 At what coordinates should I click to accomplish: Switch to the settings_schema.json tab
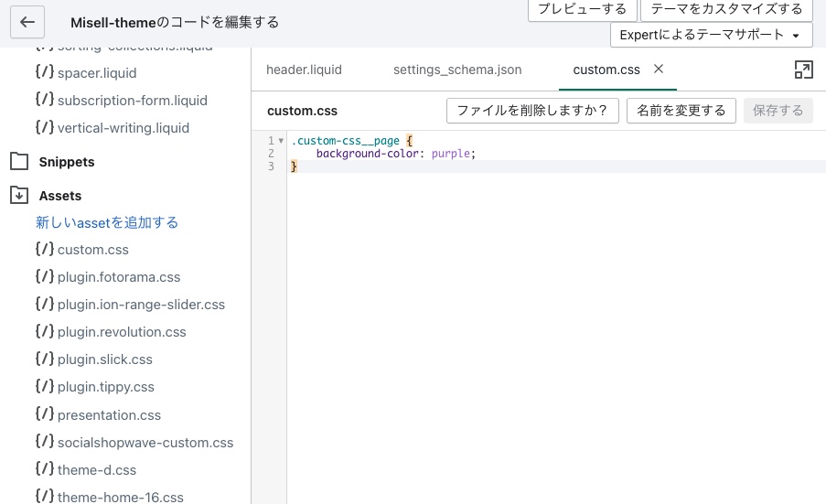click(x=457, y=70)
